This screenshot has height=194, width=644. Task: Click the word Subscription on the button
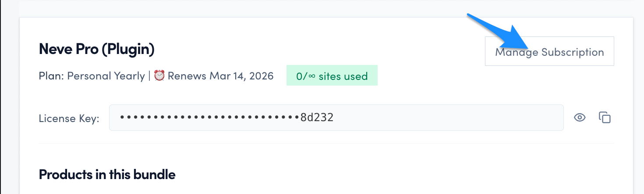tap(573, 52)
